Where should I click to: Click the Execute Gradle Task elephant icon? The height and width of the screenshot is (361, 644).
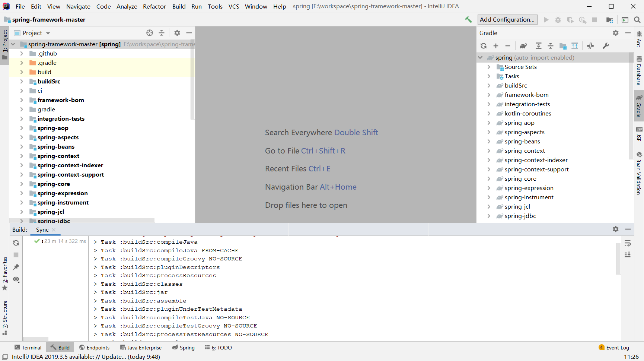tap(523, 46)
